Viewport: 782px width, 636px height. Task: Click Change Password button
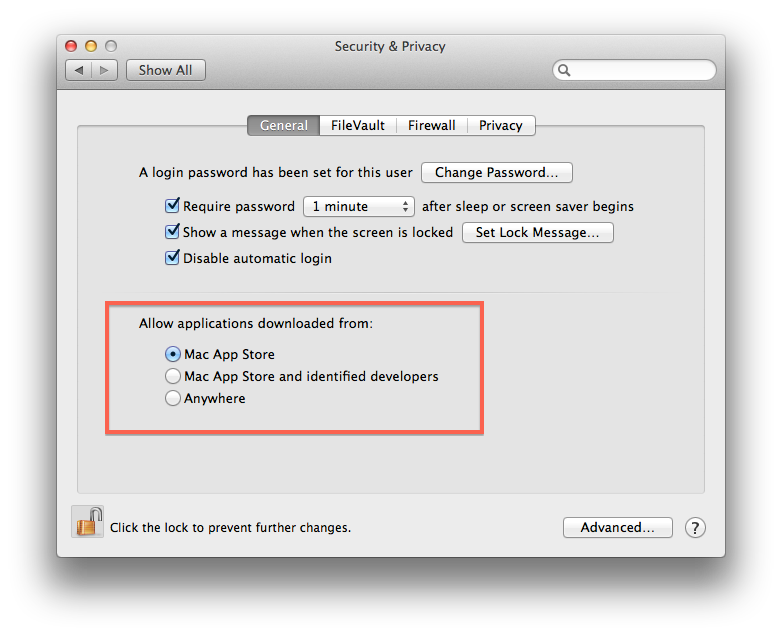[x=497, y=173]
